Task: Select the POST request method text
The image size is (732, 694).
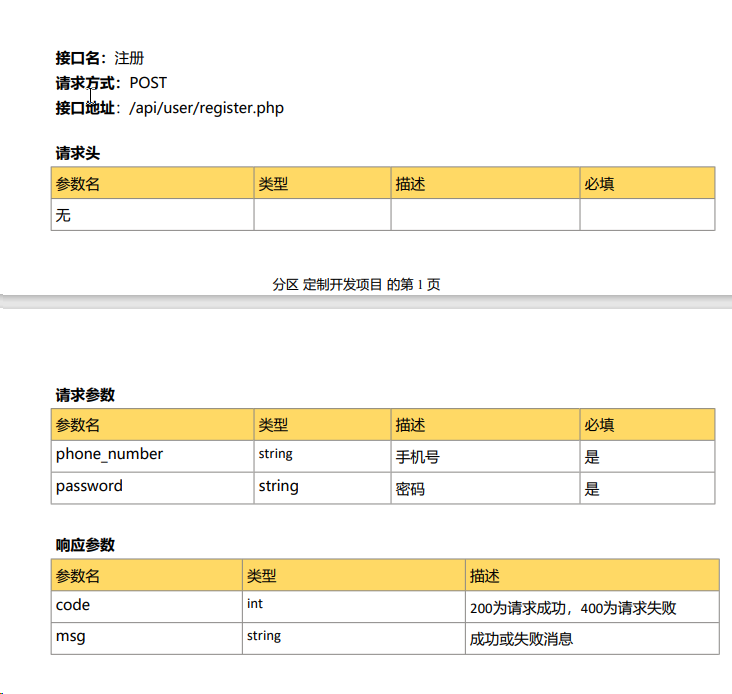Action: pos(148,83)
